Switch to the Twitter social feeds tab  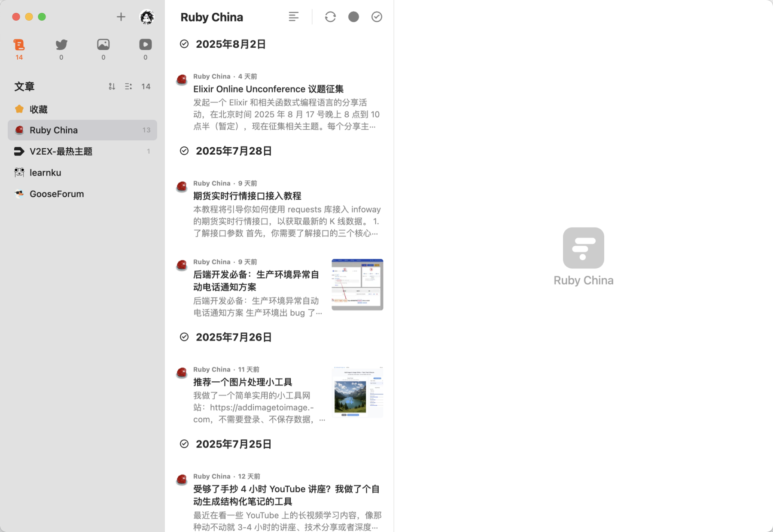(x=61, y=49)
